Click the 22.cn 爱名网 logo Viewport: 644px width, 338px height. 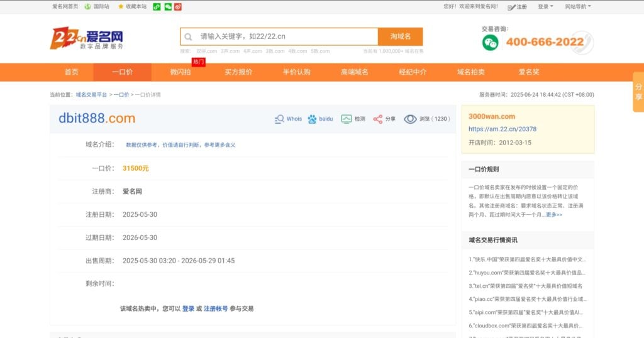coord(87,38)
